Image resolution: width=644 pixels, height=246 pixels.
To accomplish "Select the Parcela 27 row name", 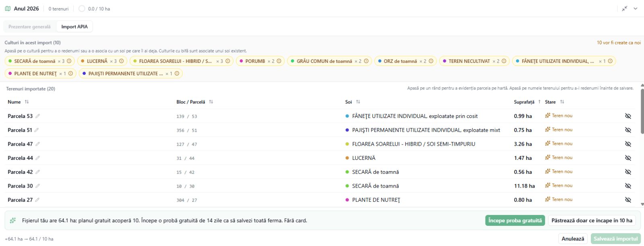I will (20, 200).
